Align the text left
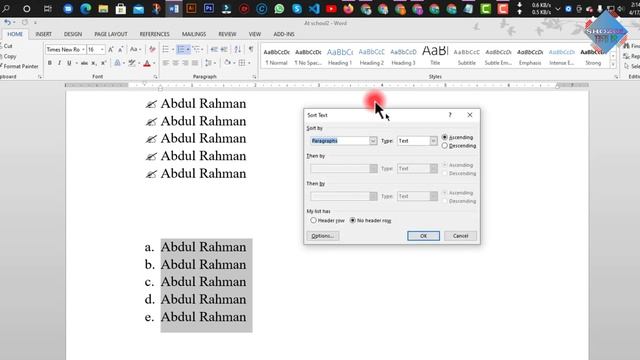Screen dimensions: 640x360 pyautogui.click(x=165, y=63)
